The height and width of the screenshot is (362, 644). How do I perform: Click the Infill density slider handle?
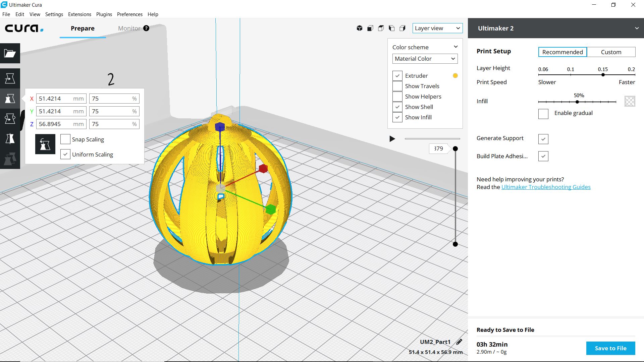pos(577,102)
